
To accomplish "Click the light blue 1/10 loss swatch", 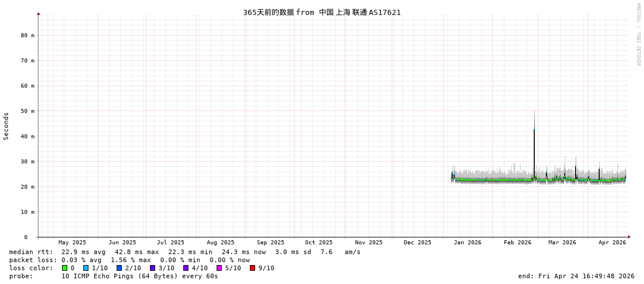I will click(x=86, y=268).
